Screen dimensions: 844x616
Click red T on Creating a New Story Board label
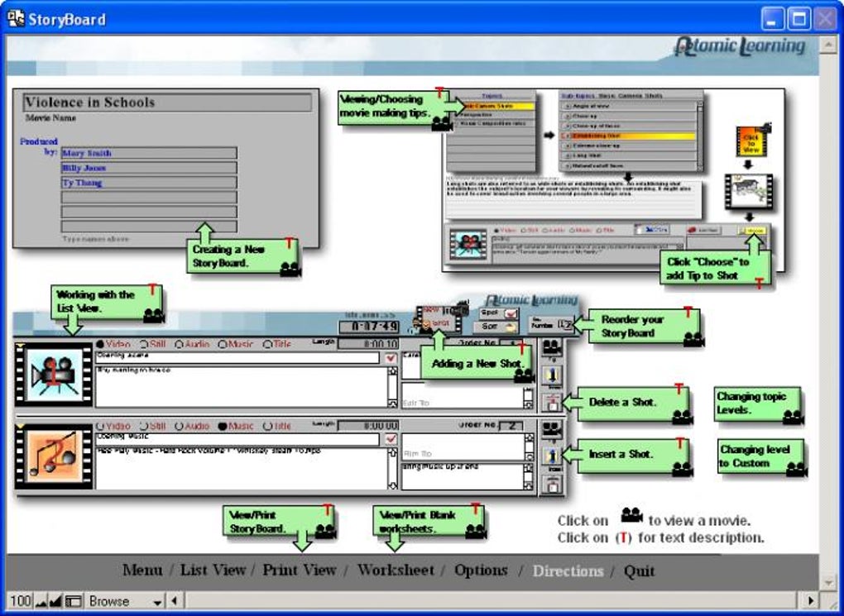(x=290, y=243)
